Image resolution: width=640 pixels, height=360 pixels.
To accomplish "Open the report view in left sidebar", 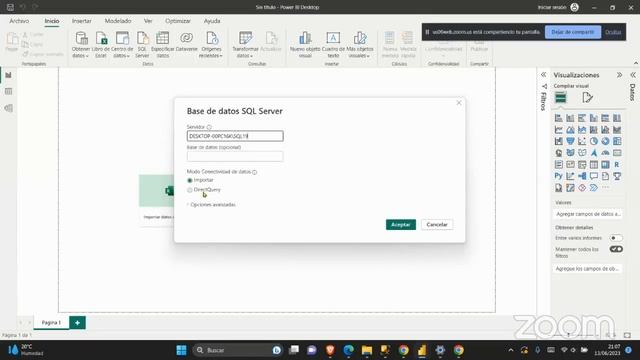I will [8, 75].
